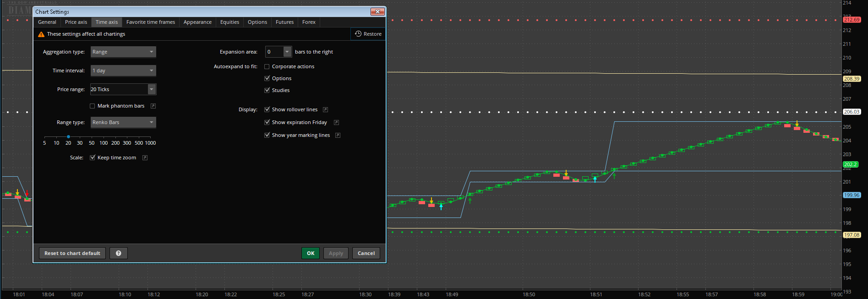Confirm settings with OK button
The image size is (868, 299).
(x=311, y=253)
